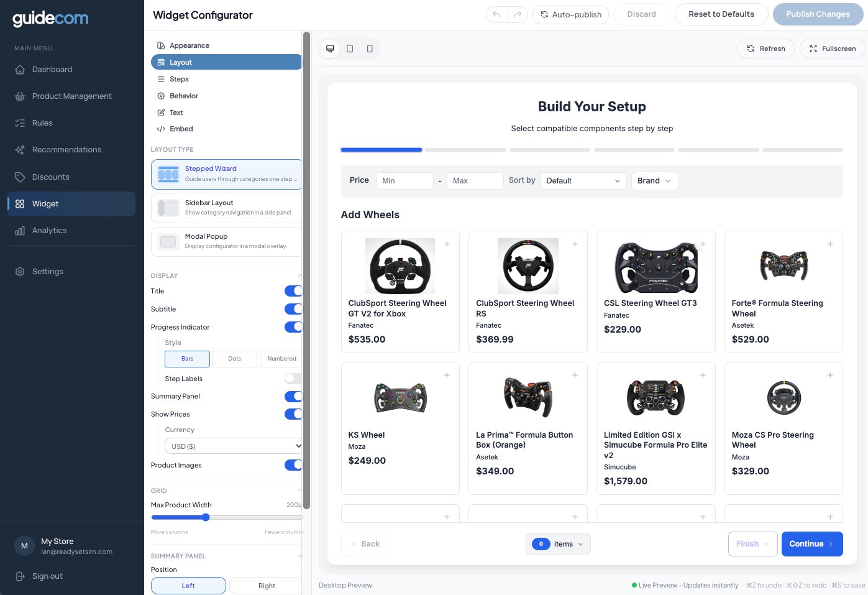This screenshot has height=595, width=868.
Task: Switch to the Steps configuration tab
Action: 179,79
